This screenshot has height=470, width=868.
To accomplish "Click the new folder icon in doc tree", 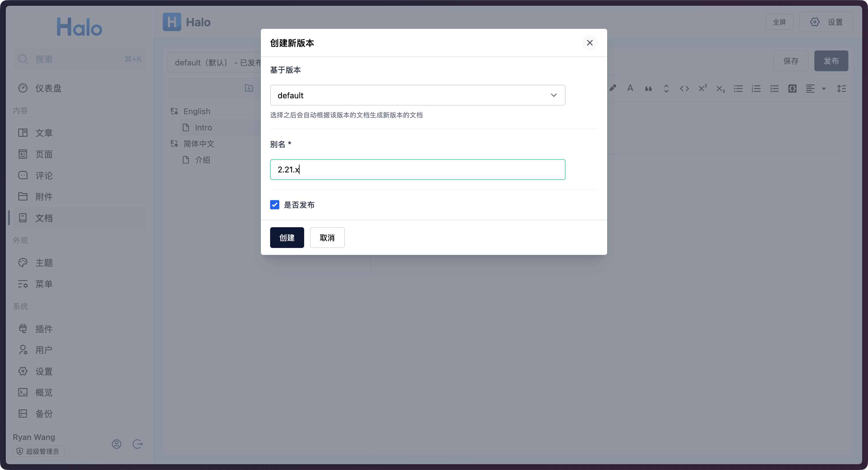I will pyautogui.click(x=249, y=88).
